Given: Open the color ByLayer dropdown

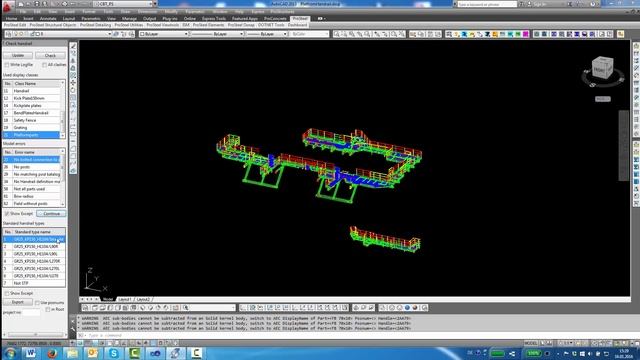Looking at the screenshot, I should (163, 34).
